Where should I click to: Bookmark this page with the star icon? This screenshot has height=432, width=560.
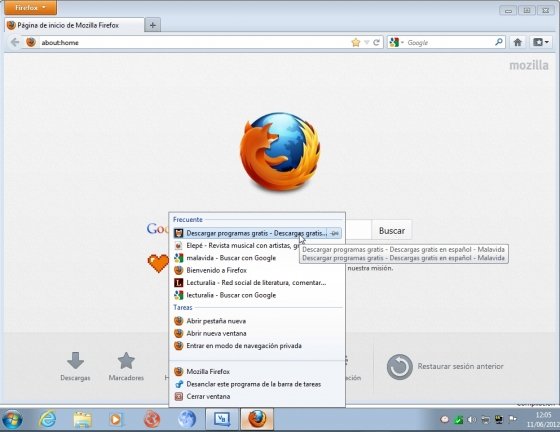(356, 42)
